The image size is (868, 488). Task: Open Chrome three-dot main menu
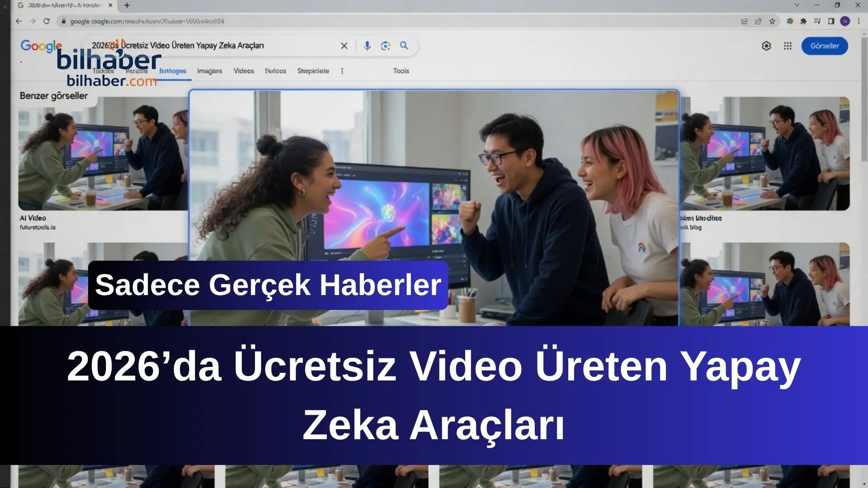pos(859,21)
